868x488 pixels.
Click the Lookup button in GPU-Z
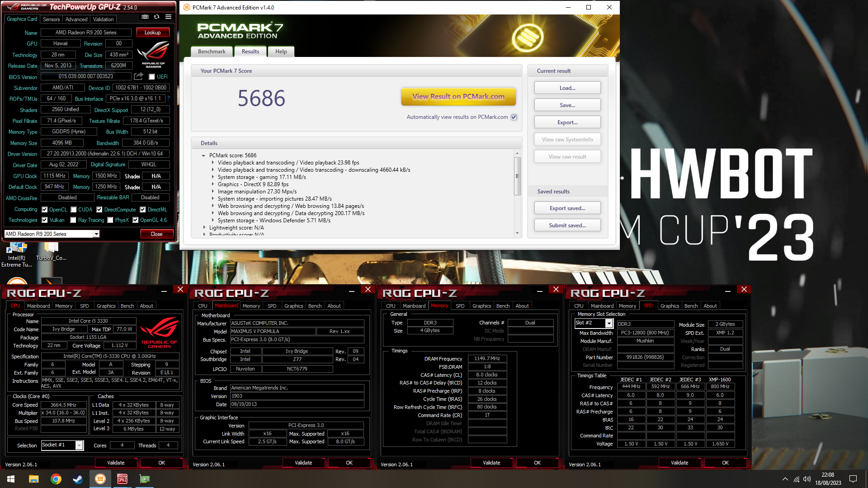(152, 33)
